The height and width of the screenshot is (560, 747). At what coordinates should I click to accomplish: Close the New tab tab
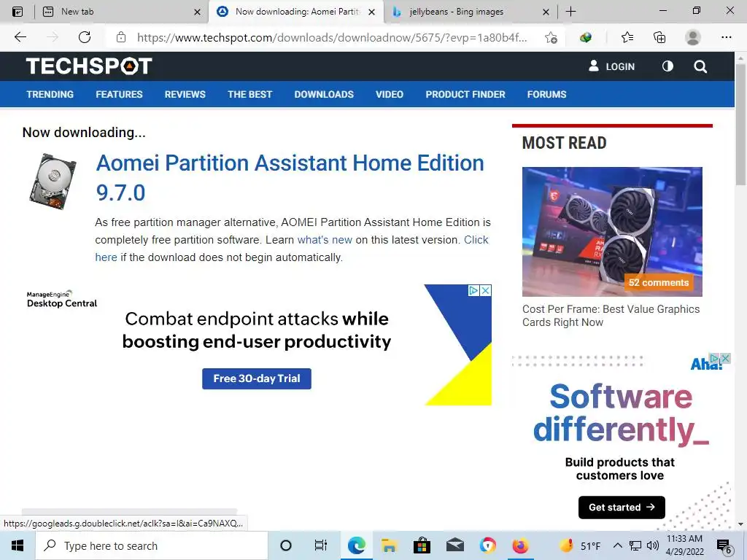[197, 12]
